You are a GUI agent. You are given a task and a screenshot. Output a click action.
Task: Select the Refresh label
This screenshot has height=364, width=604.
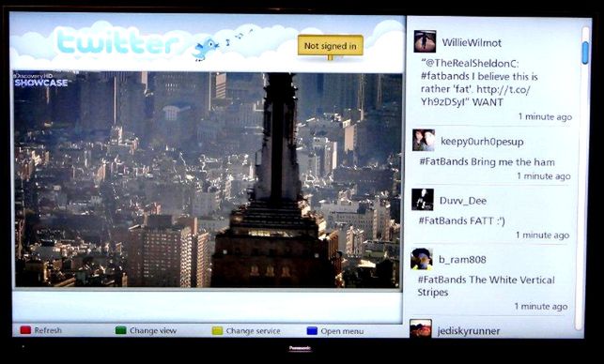point(48,330)
